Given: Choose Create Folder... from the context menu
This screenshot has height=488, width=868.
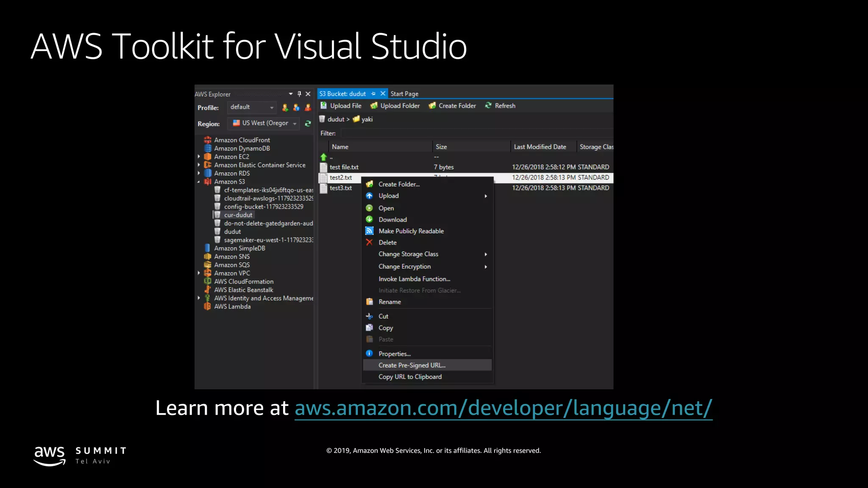Looking at the screenshot, I should [428, 184].
